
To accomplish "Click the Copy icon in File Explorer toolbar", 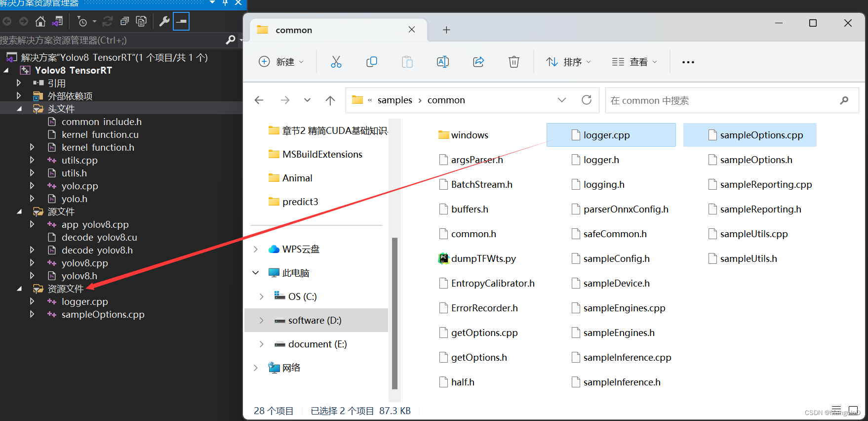I will tap(372, 62).
